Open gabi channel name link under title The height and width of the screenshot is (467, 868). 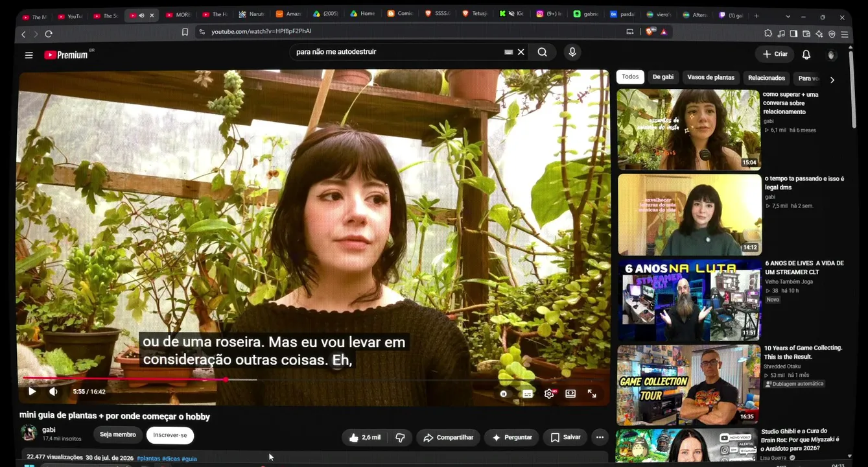click(49, 430)
